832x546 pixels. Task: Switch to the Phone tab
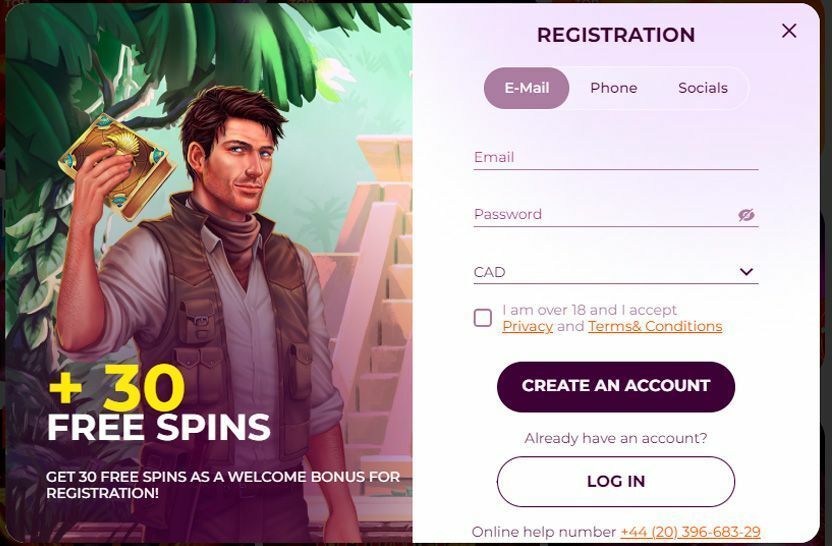coord(613,88)
